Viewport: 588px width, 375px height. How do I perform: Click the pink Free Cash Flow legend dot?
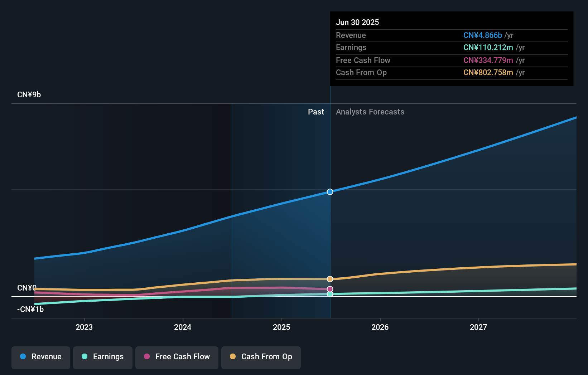(147, 357)
